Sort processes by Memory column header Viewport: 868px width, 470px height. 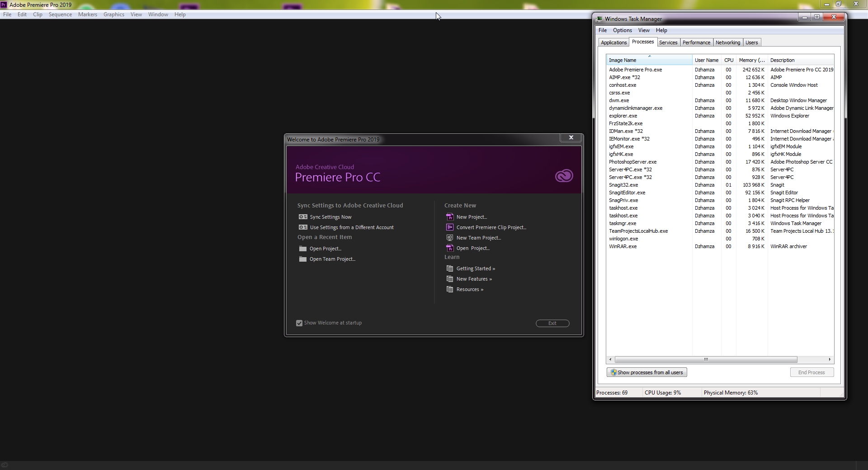tap(752, 60)
